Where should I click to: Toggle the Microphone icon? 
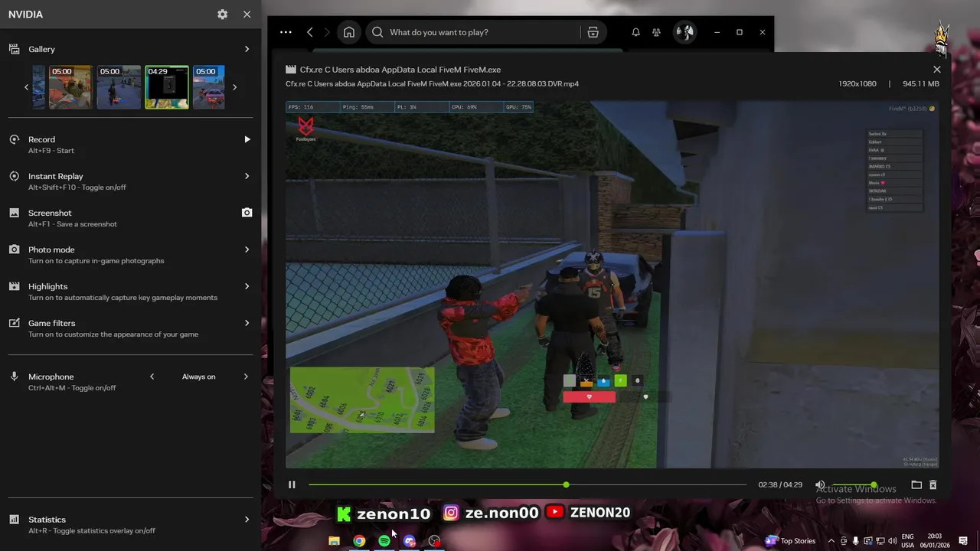14,377
